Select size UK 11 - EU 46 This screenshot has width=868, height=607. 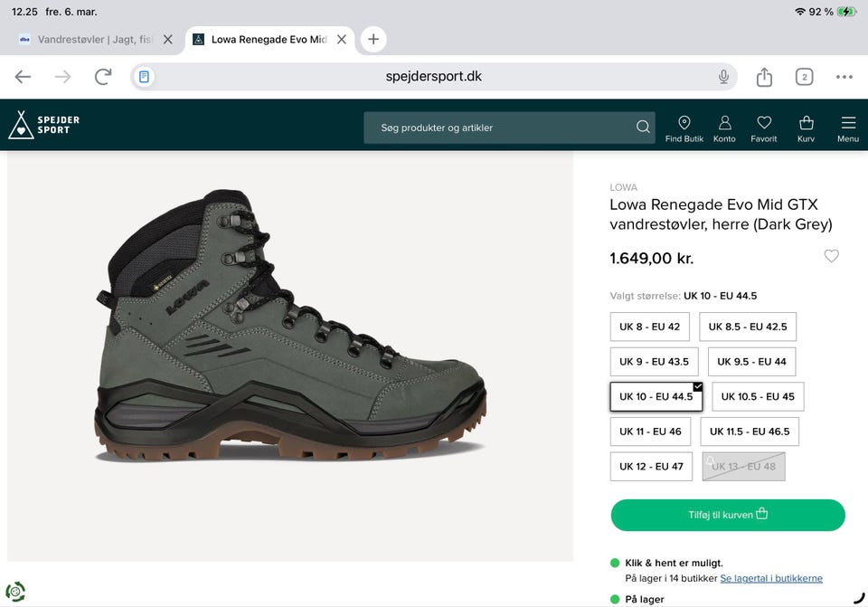click(x=650, y=432)
